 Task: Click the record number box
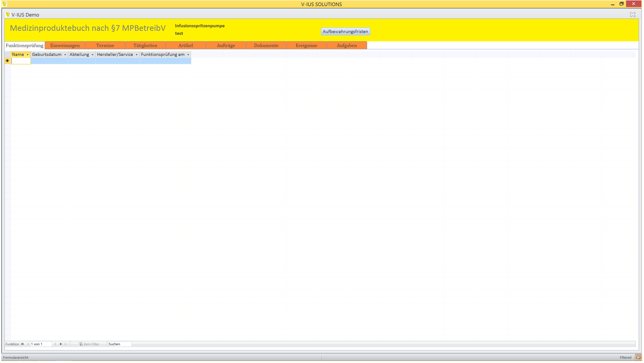point(41,344)
